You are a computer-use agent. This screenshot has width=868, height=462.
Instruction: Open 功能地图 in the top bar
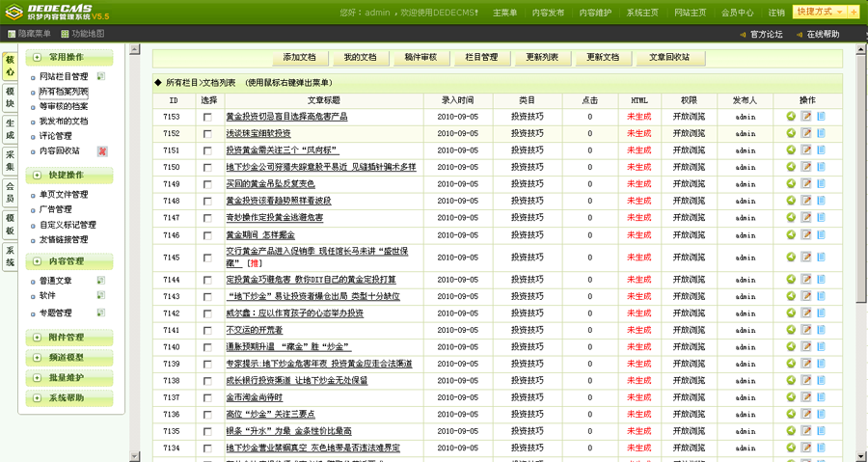click(x=83, y=34)
